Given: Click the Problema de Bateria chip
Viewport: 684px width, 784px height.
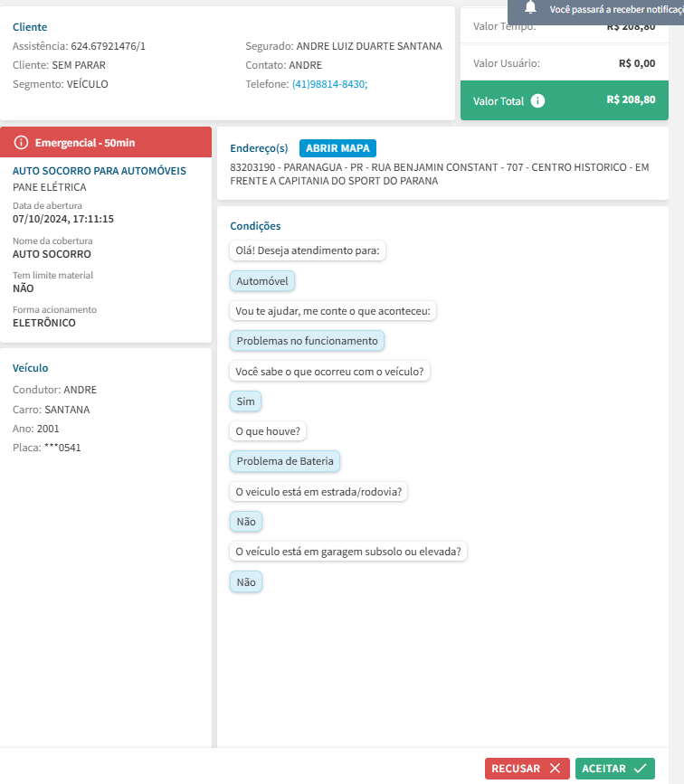Looking at the screenshot, I should pyautogui.click(x=285, y=461).
